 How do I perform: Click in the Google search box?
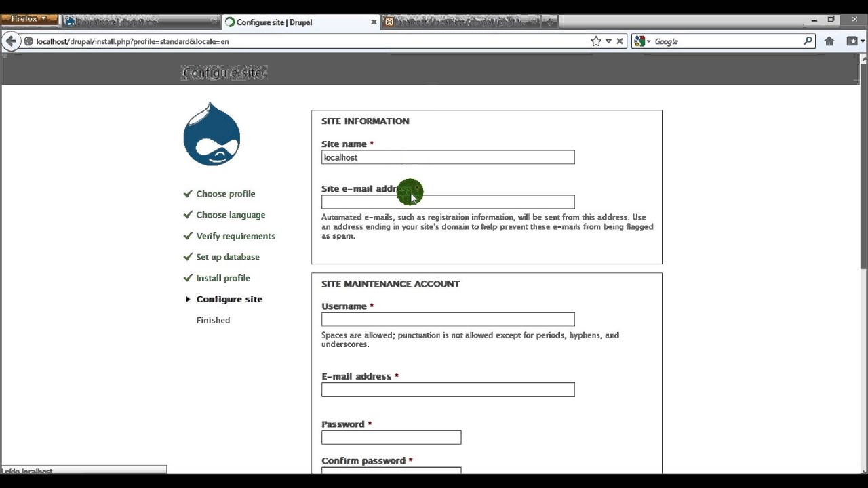tap(728, 41)
